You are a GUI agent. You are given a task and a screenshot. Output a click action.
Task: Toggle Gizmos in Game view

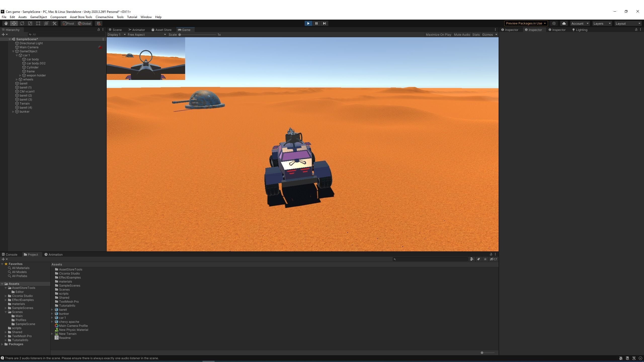(x=487, y=35)
